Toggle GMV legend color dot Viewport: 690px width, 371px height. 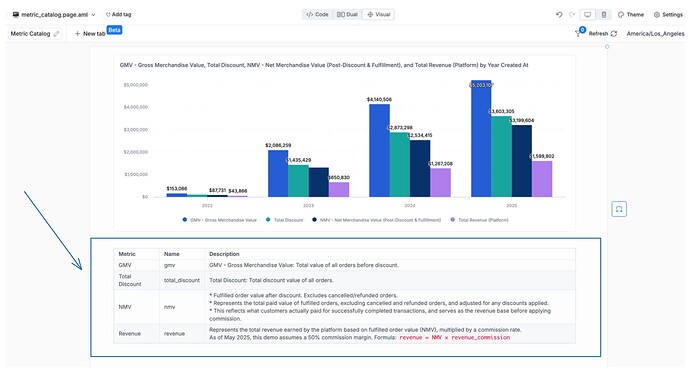coord(185,220)
